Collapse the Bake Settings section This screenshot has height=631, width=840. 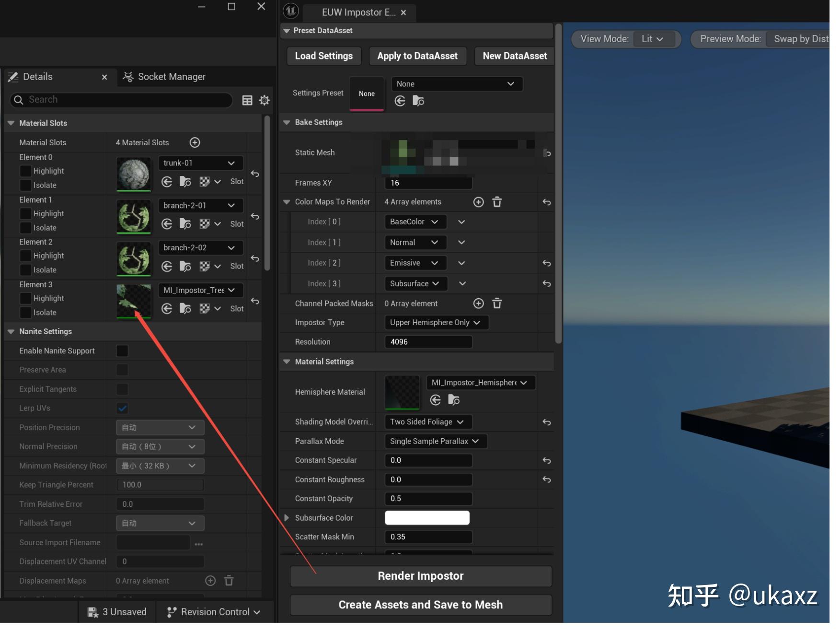(x=287, y=122)
